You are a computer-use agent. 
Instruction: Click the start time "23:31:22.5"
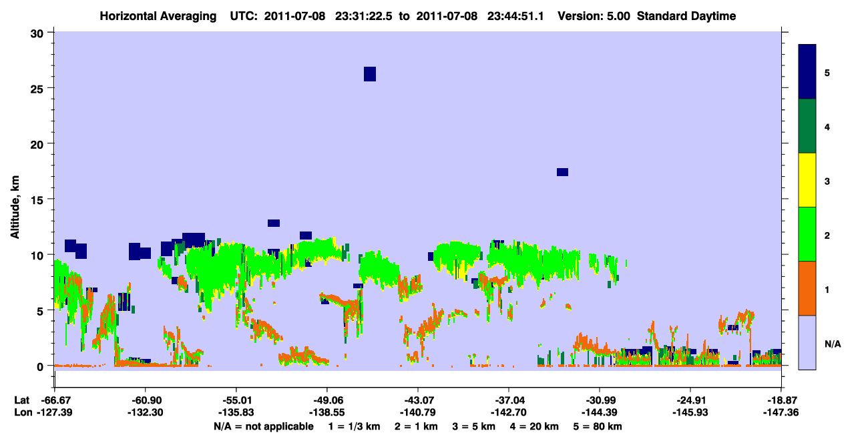[364, 16]
